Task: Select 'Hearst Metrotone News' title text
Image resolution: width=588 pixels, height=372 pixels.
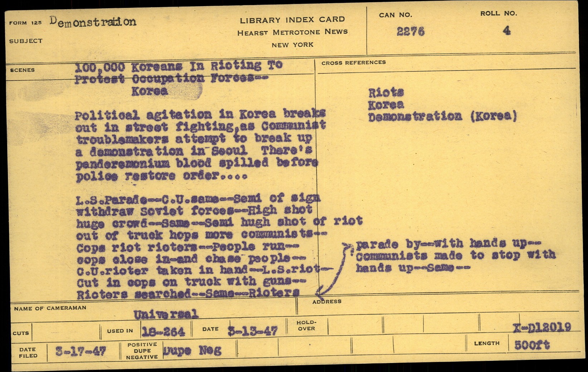Action: click(x=292, y=32)
